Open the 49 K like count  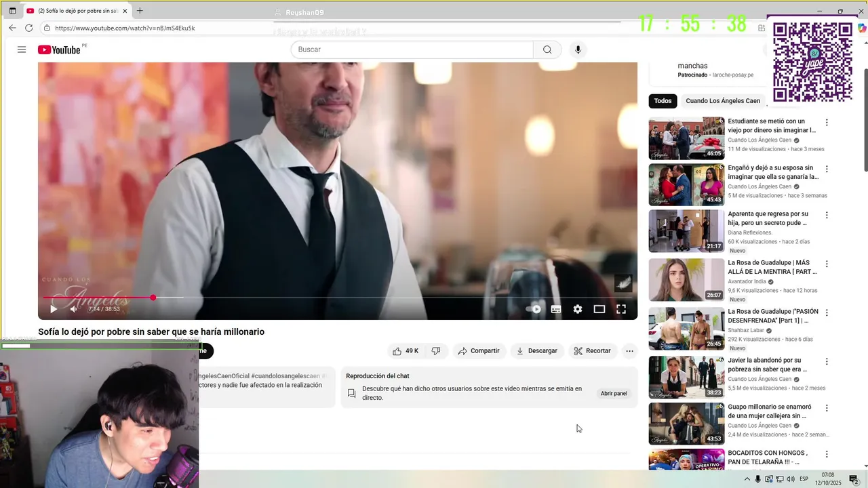tap(412, 351)
